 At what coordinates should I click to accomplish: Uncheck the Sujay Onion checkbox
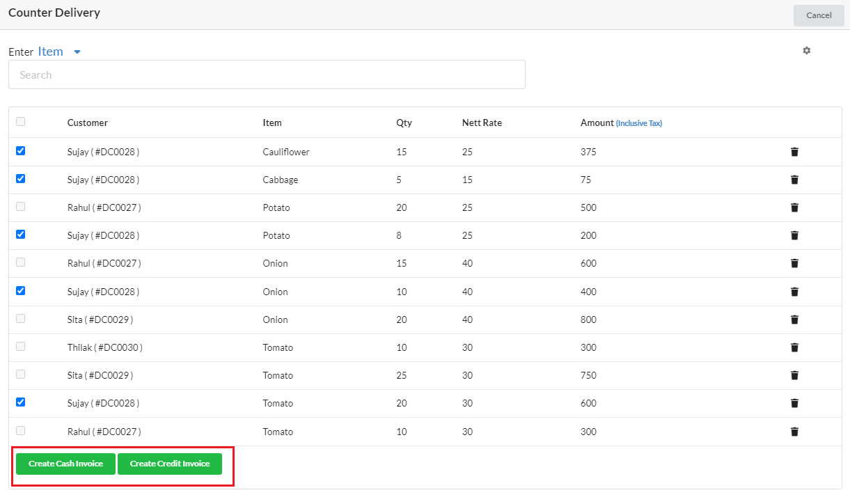tap(21, 290)
